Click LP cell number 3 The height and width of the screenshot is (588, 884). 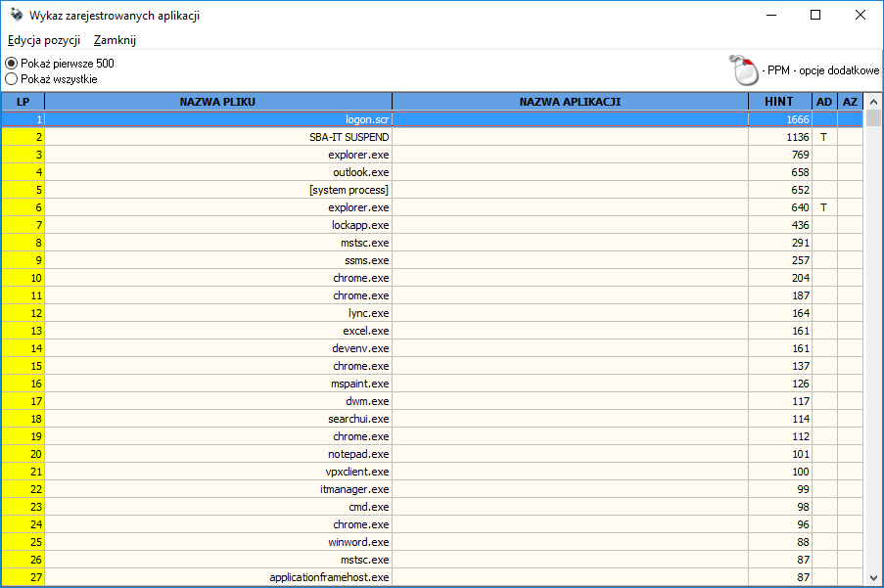click(x=23, y=155)
